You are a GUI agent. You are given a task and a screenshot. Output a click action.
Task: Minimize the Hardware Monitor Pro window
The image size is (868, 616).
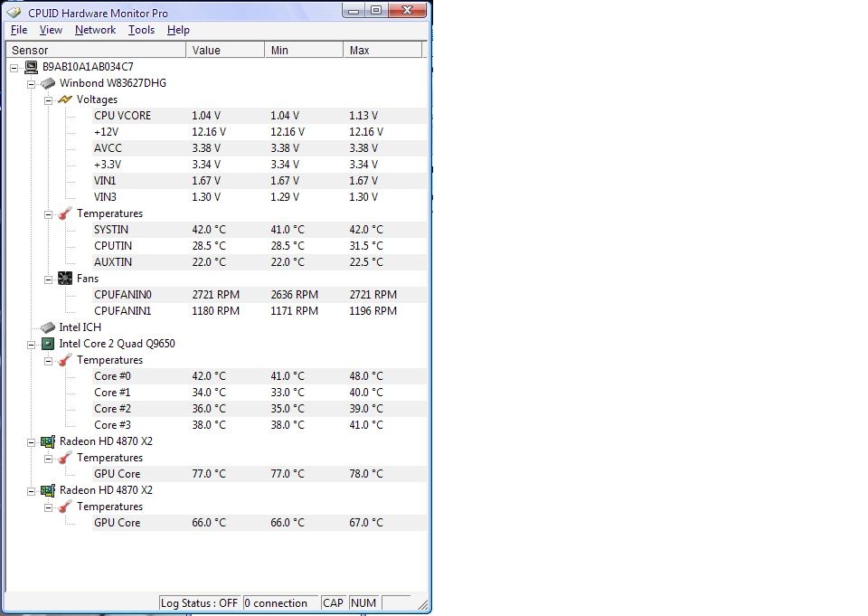pyautogui.click(x=354, y=11)
